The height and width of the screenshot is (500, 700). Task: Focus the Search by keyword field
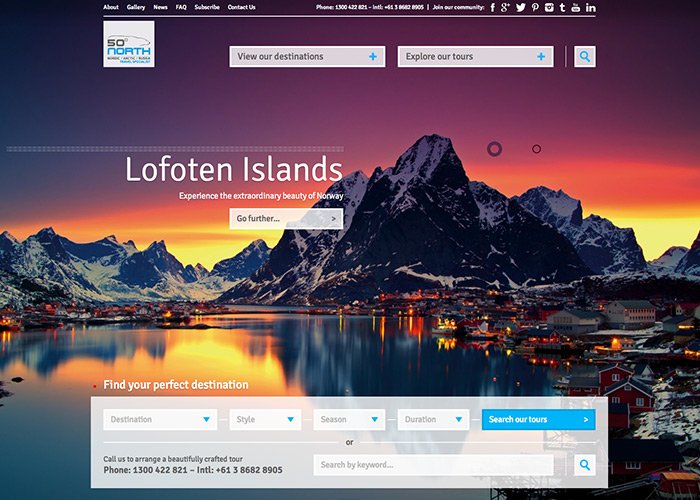pos(433,465)
